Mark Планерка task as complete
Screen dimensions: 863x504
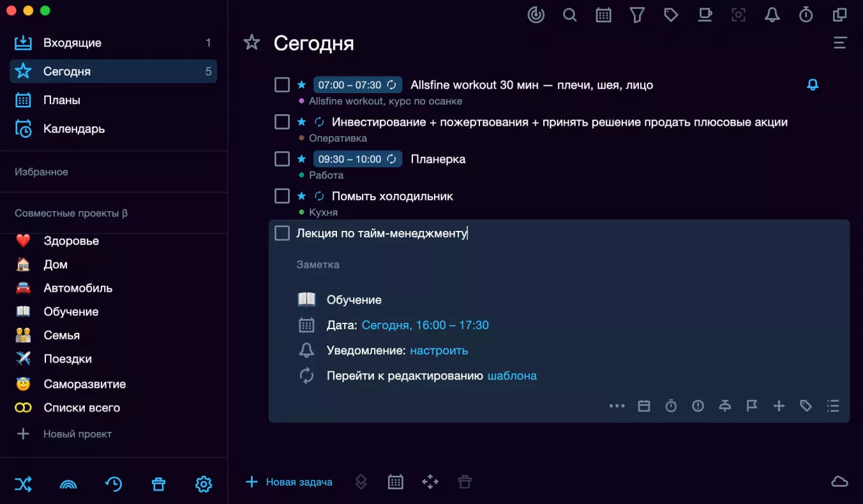tap(282, 159)
